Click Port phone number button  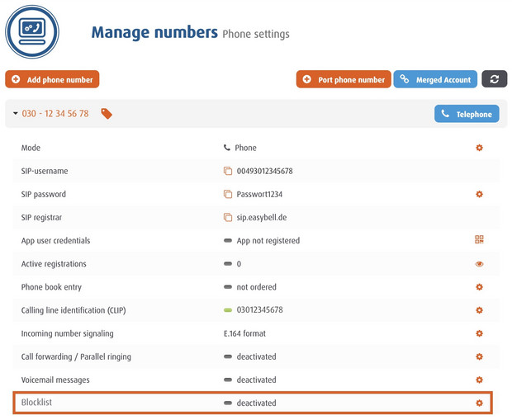[x=344, y=79]
